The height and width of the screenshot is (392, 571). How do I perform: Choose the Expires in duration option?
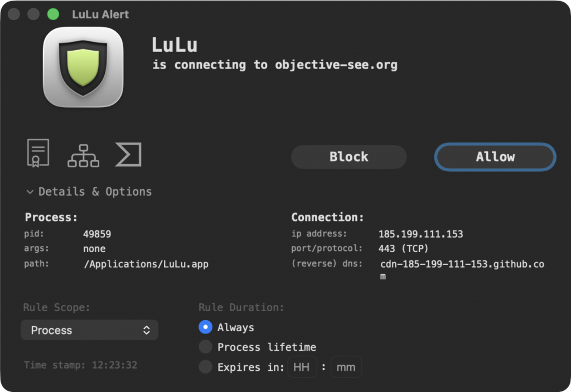tap(205, 366)
